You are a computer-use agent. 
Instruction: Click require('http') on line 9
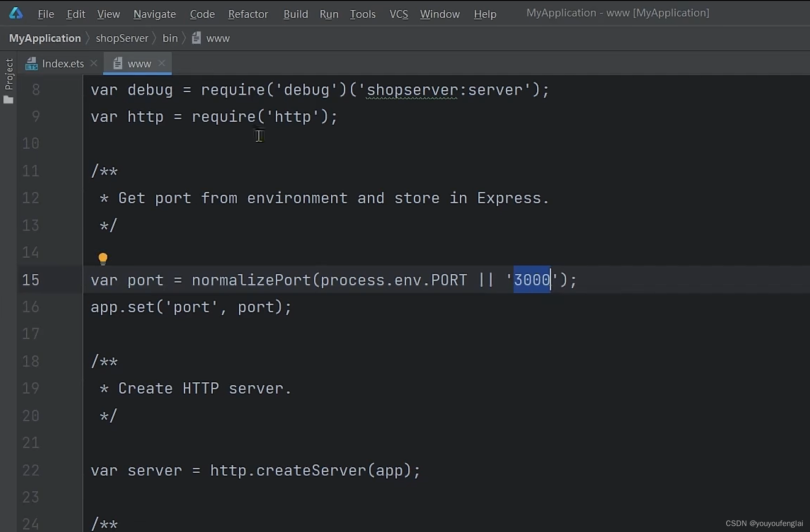click(260, 117)
